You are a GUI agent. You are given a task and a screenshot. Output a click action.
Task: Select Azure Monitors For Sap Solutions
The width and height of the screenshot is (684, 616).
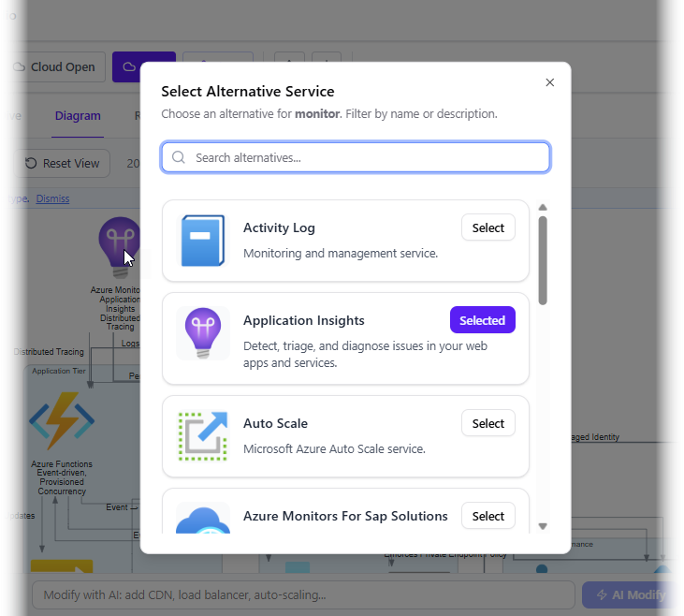pos(488,516)
